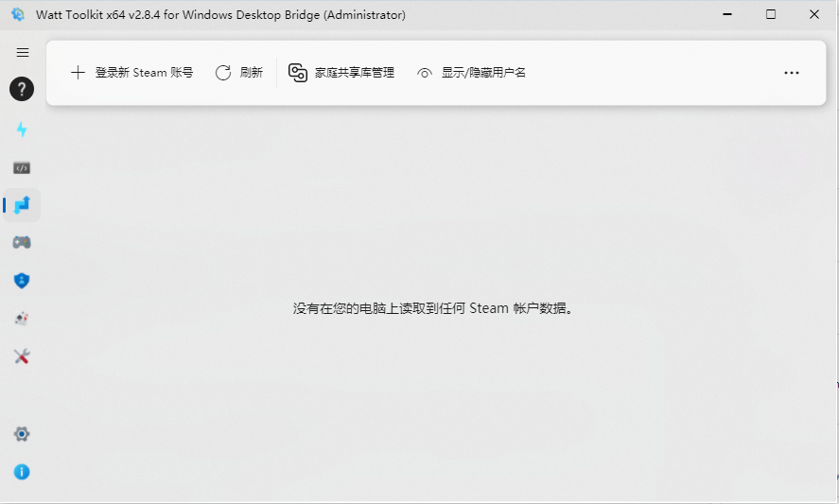
Task: Click the Watt Toolkit logo in title bar
Action: pyautogui.click(x=18, y=14)
